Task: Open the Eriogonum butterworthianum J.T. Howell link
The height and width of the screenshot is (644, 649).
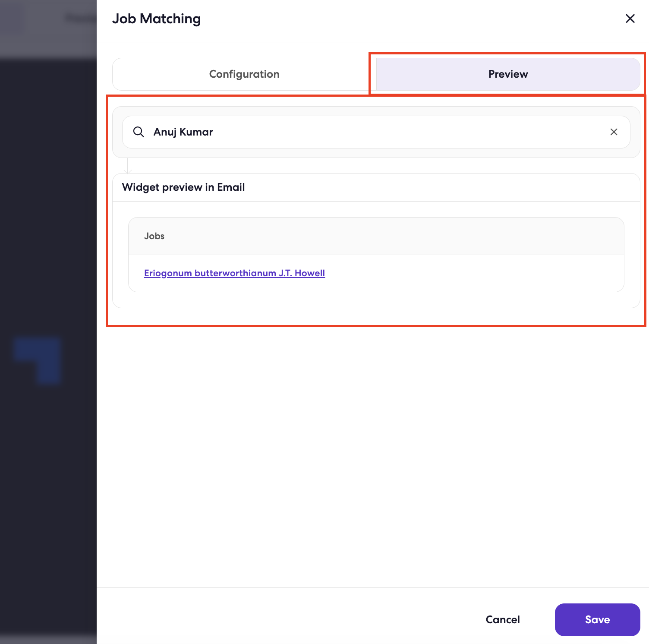Action: [x=234, y=273]
